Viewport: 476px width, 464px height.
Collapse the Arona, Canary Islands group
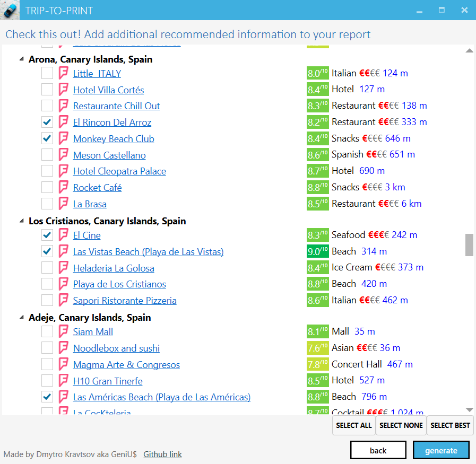click(x=22, y=59)
